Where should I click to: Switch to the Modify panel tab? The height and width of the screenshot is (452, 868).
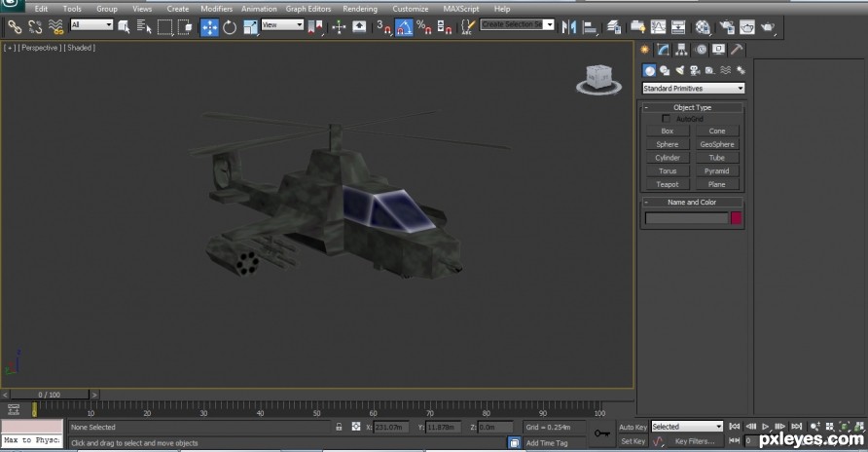click(664, 50)
